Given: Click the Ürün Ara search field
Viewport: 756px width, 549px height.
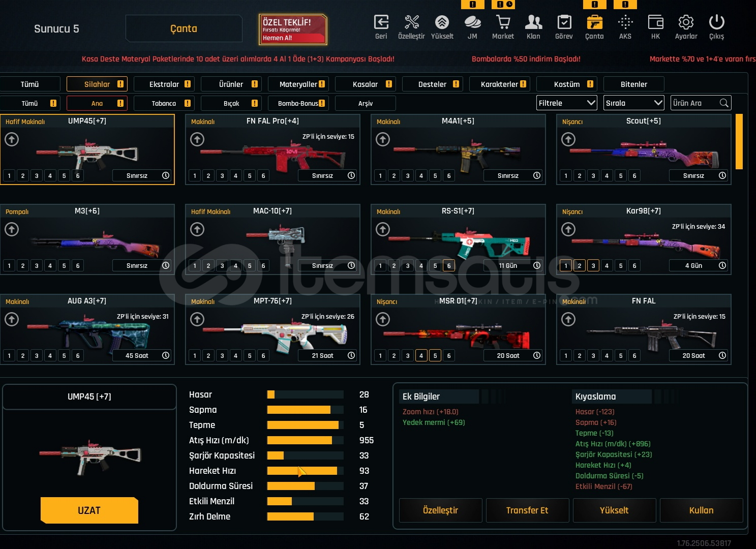Looking at the screenshot, I should [701, 103].
